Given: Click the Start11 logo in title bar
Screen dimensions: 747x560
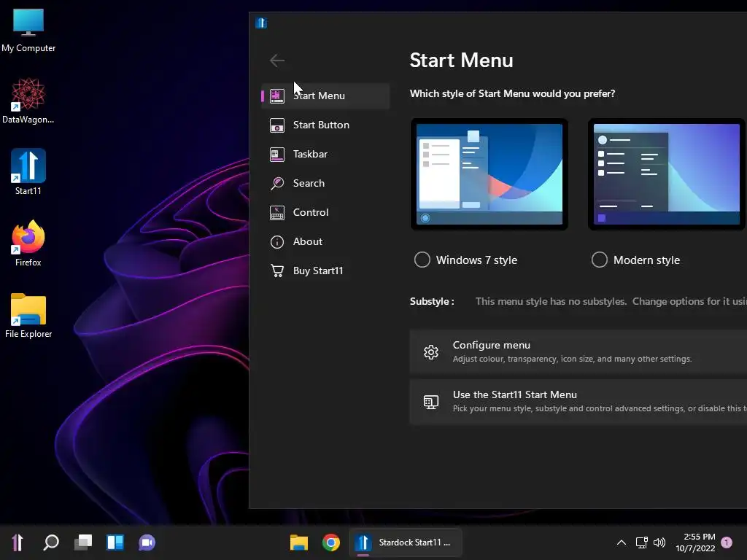Looking at the screenshot, I should (x=261, y=23).
